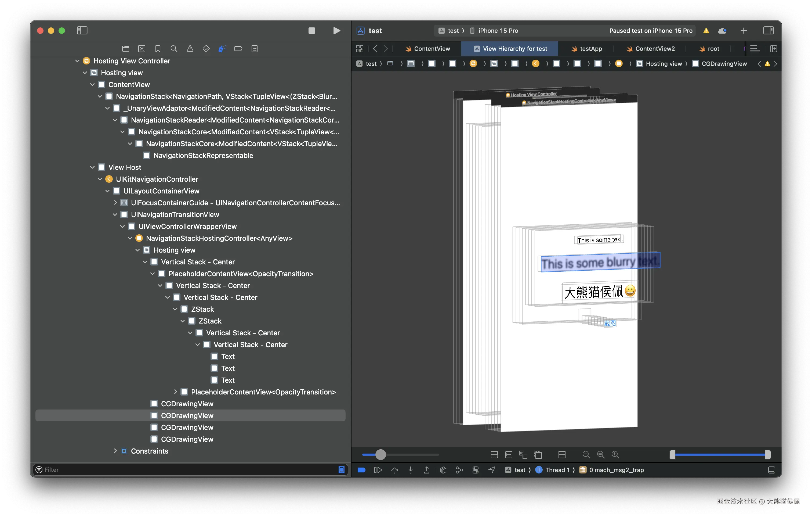Collapse the View Host tree node
812x517 pixels.
(92, 167)
